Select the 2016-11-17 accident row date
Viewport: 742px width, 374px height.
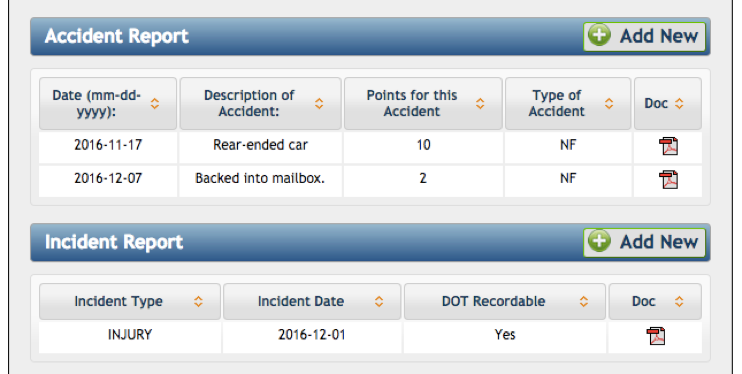click(x=108, y=145)
